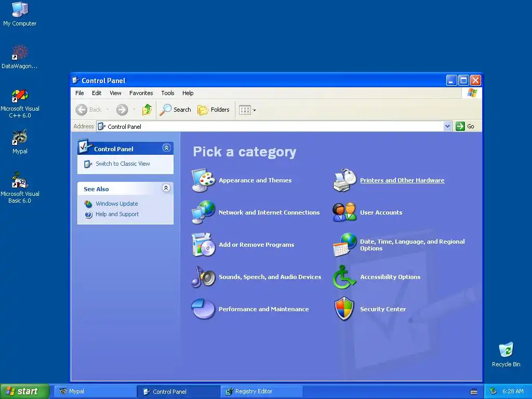Click the Go button by address bar
Viewport: 532px width, 399px height.
[465, 126]
